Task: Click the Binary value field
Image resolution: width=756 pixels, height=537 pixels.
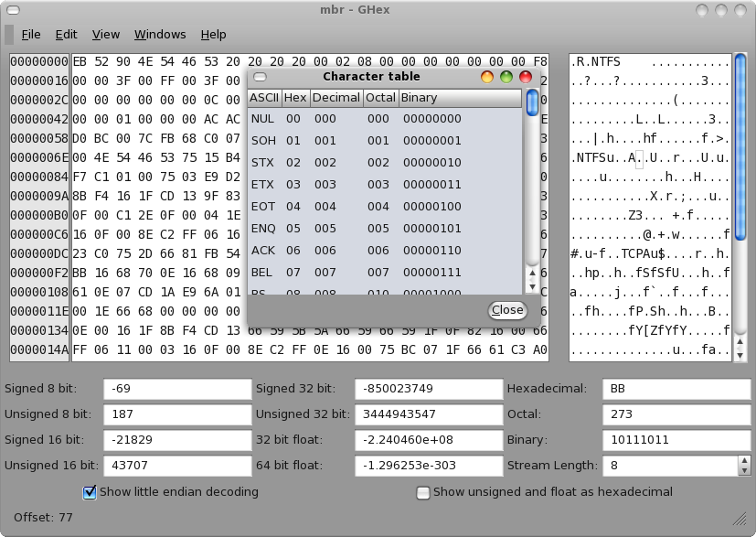Action: click(x=677, y=440)
